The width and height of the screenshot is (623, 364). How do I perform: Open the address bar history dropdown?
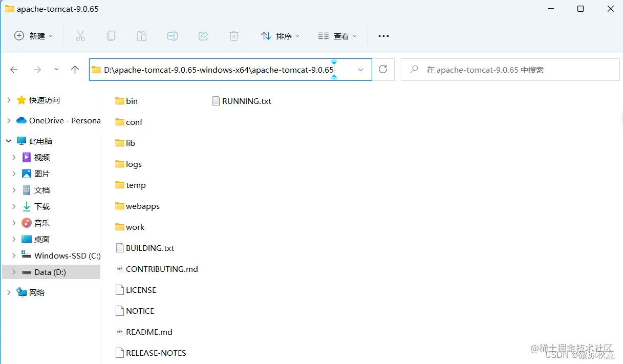coord(361,70)
